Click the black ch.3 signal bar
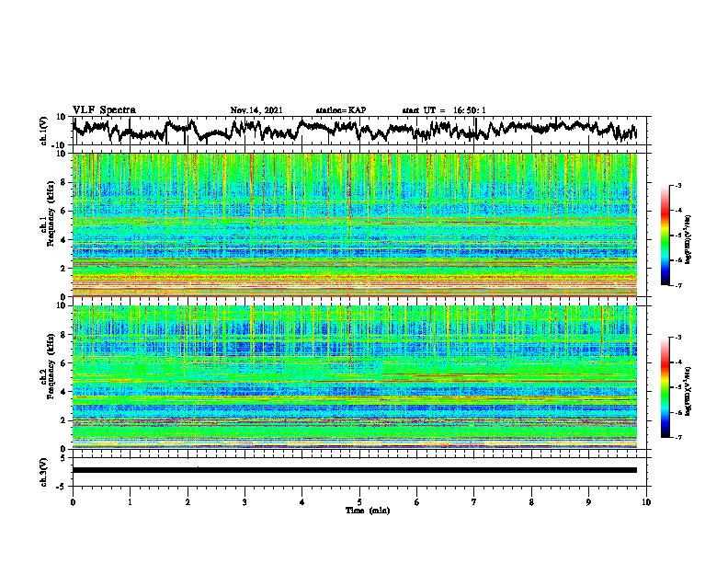 click(355, 470)
